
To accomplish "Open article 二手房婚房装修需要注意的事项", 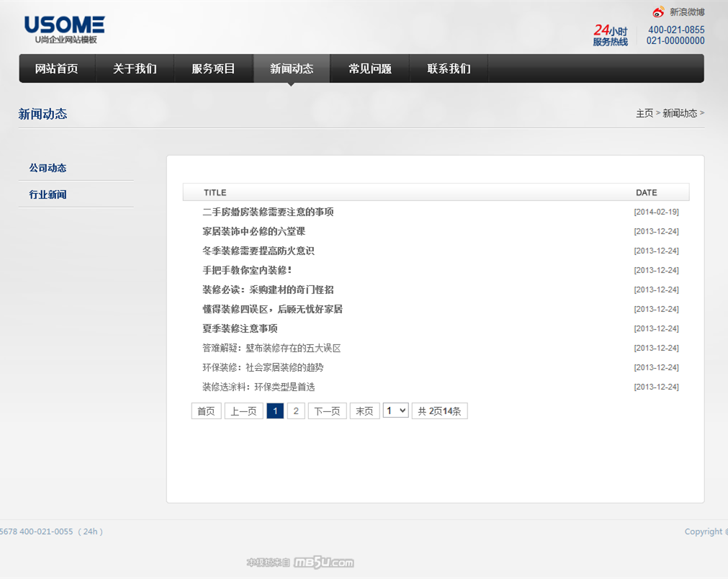I will pyautogui.click(x=268, y=212).
